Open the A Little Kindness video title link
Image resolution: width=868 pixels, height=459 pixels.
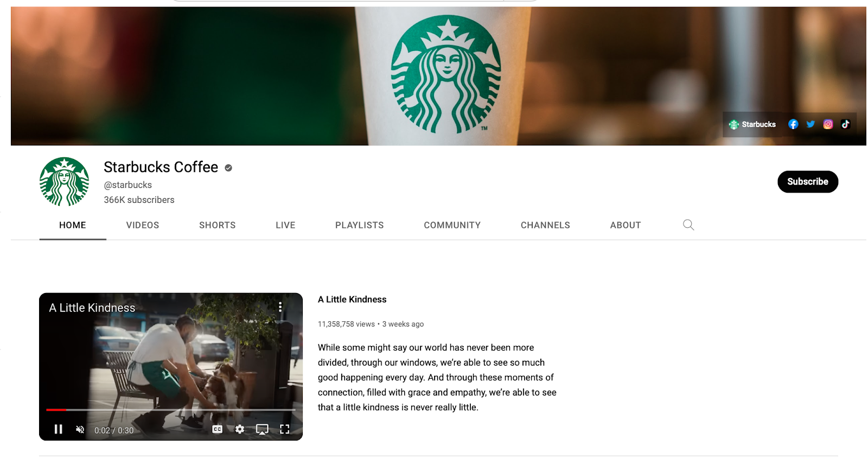(352, 299)
